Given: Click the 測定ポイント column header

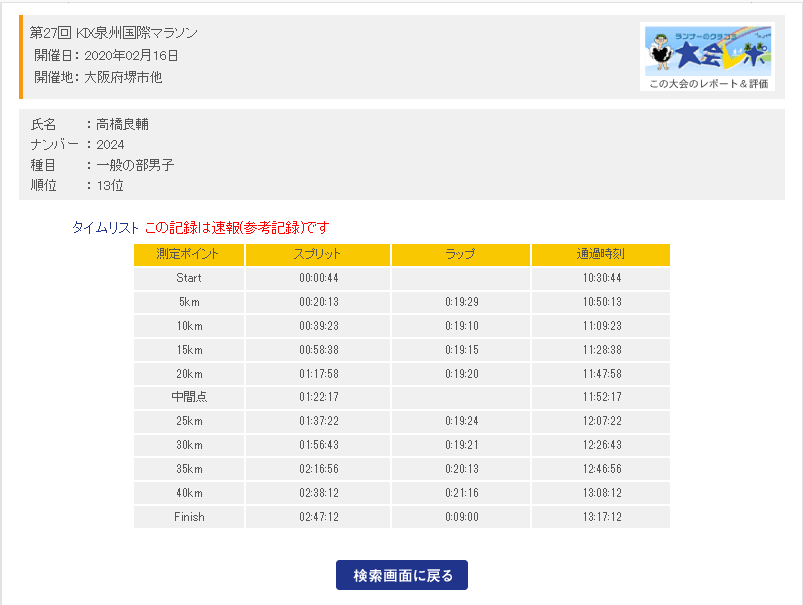Looking at the screenshot, I should coord(188,254).
